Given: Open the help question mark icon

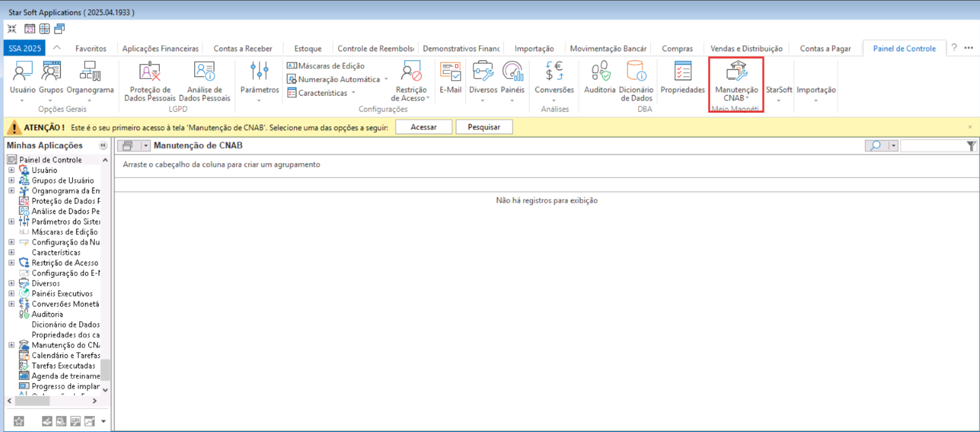Looking at the screenshot, I should [x=954, y=48].
